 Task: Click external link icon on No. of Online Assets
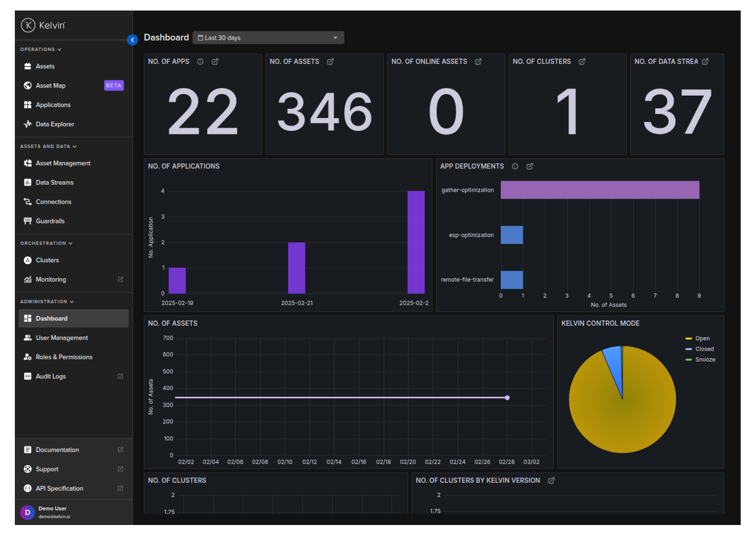coord(478,62)
